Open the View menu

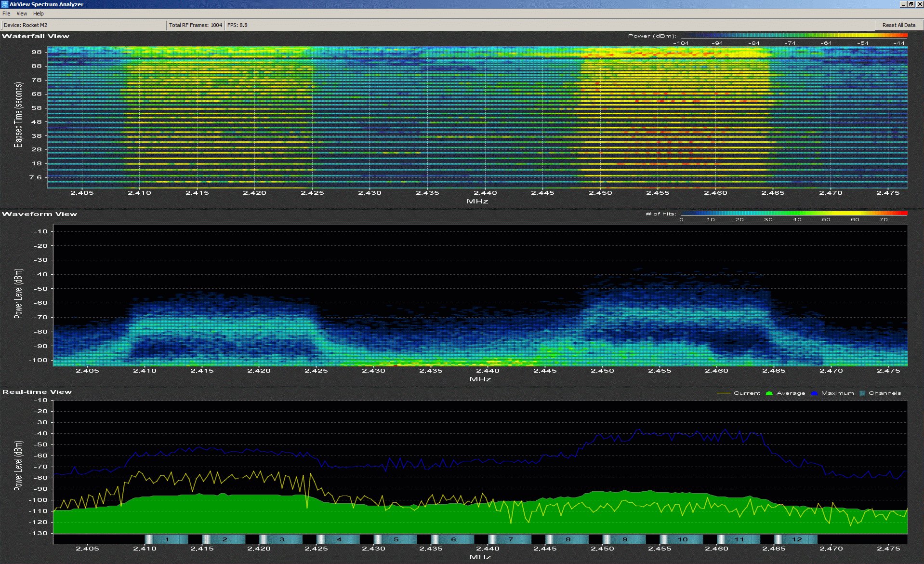tap(22, 13)
